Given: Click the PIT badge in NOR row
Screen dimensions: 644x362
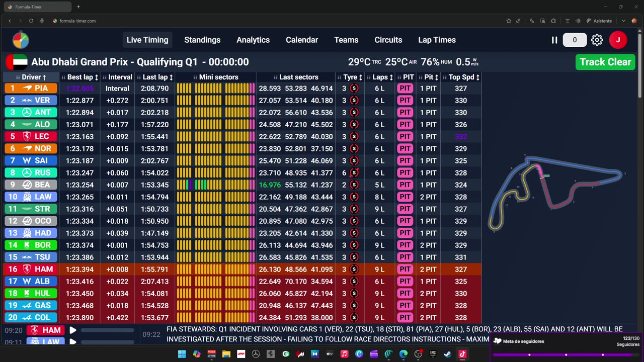Looking at the screenshot, I should point(405,149).
